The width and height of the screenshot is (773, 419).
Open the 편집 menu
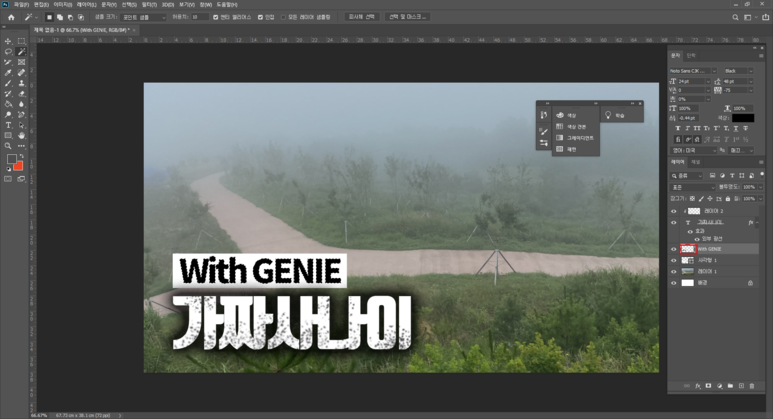coord(41,4)
